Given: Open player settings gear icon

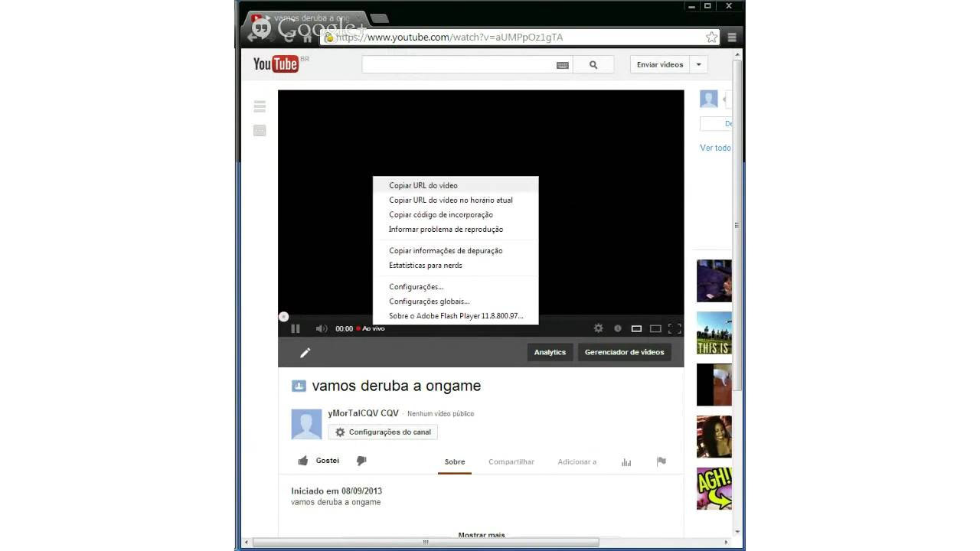Looking at the screenshot, I should 599,328.
